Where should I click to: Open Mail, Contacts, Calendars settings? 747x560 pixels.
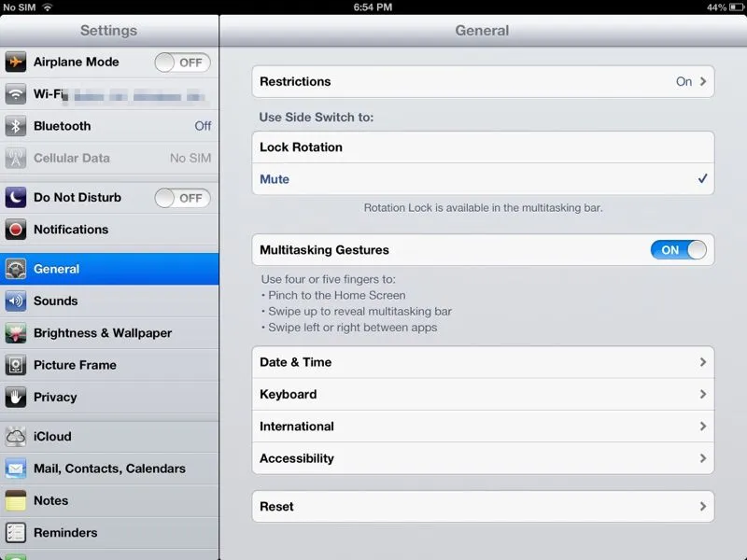tap(109, 469)
